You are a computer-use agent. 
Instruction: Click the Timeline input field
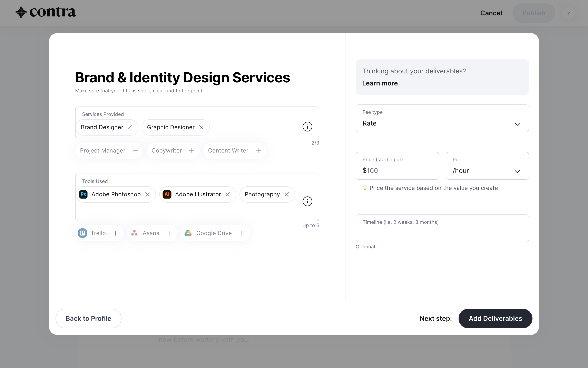(x=442, y=228)
